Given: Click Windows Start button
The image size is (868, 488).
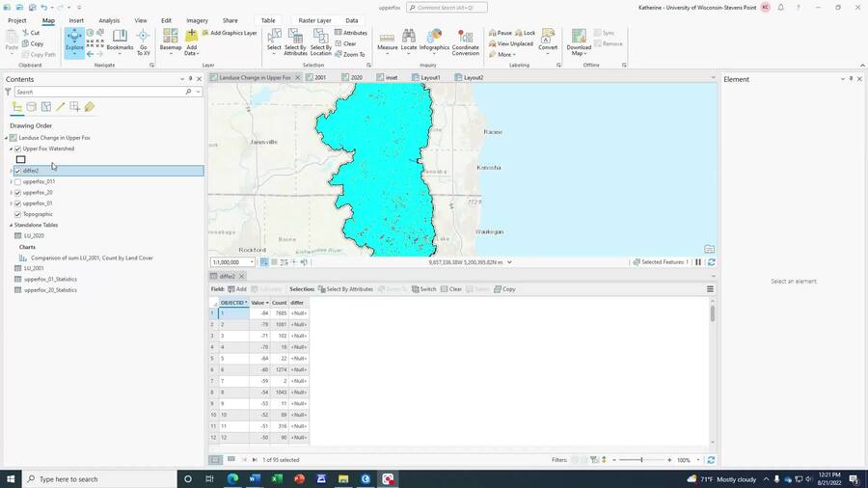Looking at the screenshot, I should tap(11, 479).
